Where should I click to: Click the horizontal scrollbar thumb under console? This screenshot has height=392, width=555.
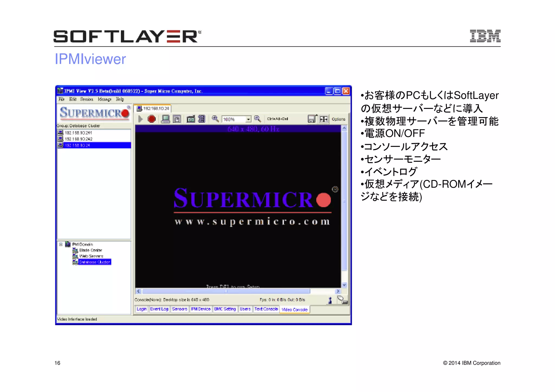pos(226,291)
